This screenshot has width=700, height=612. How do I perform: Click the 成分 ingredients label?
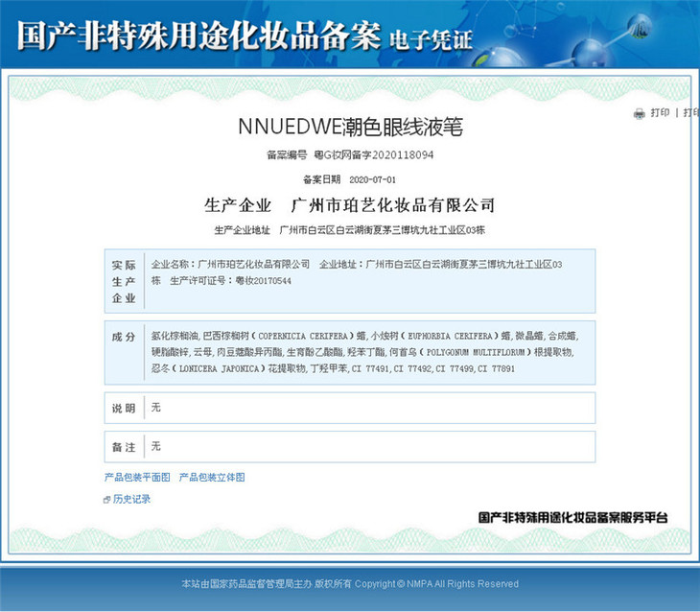[124, 337]
